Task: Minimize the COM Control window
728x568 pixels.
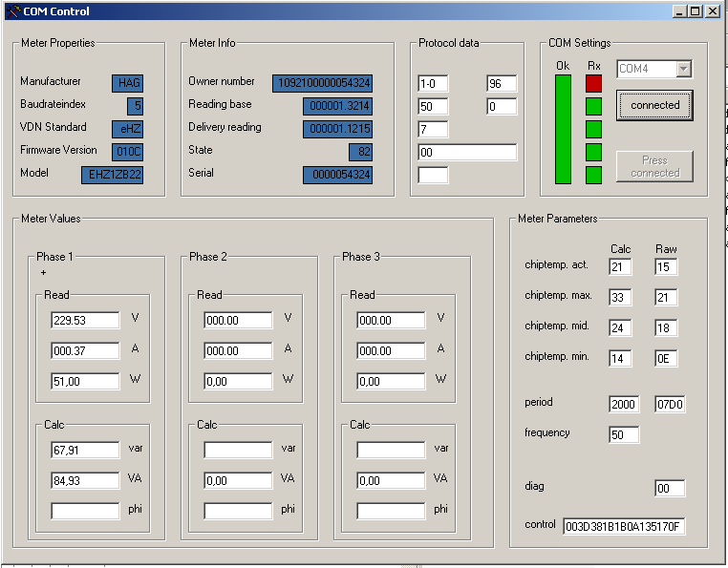Action: 679,11
